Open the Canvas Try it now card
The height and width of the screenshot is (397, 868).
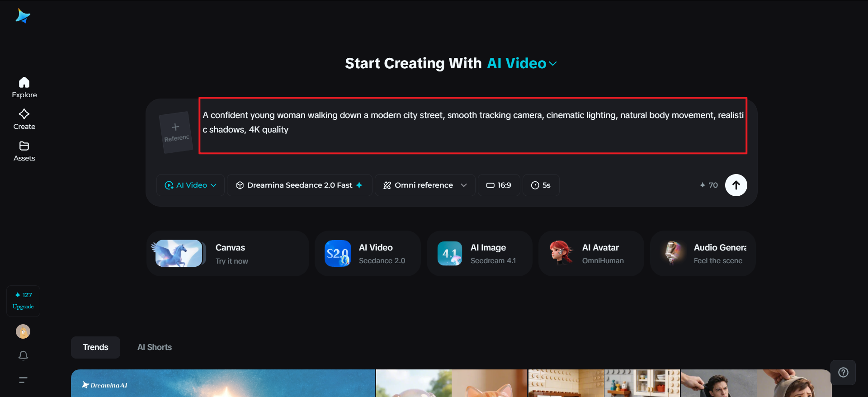(228, 254)
